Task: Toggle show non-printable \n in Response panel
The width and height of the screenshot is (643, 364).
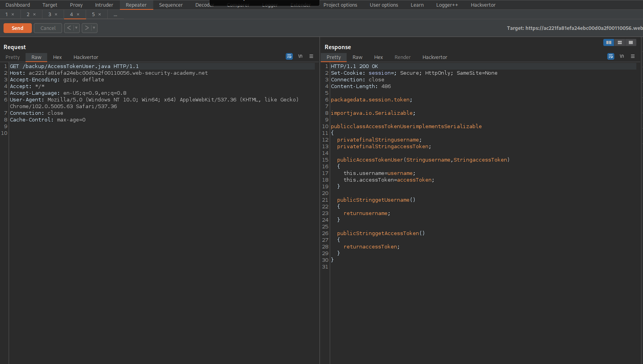Action: tap(622, 56)
